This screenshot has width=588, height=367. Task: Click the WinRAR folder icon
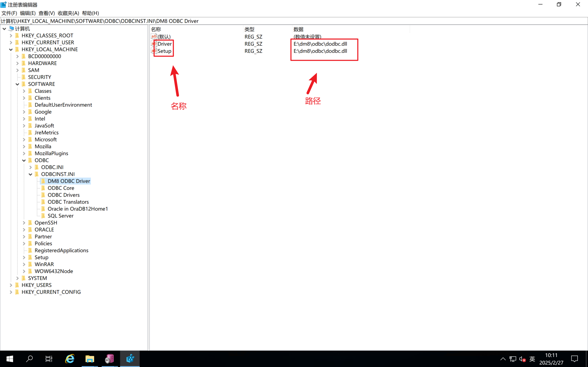point(30,264)
